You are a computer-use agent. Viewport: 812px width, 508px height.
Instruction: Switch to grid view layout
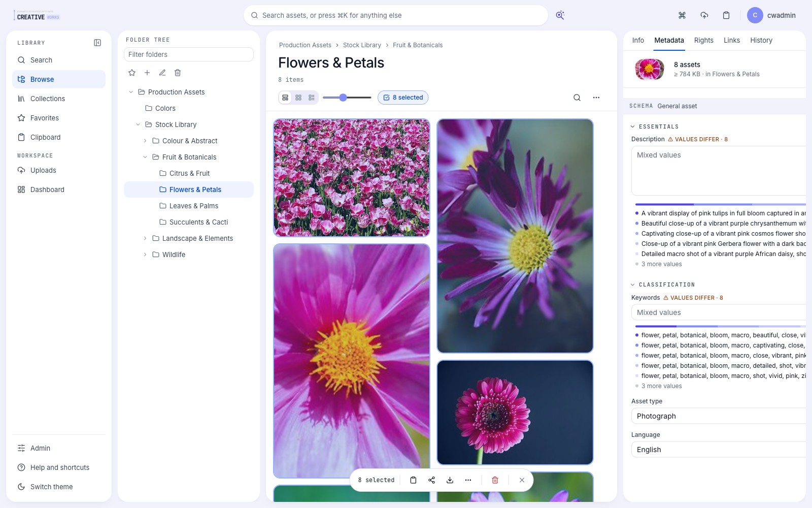tap(298, 98)
